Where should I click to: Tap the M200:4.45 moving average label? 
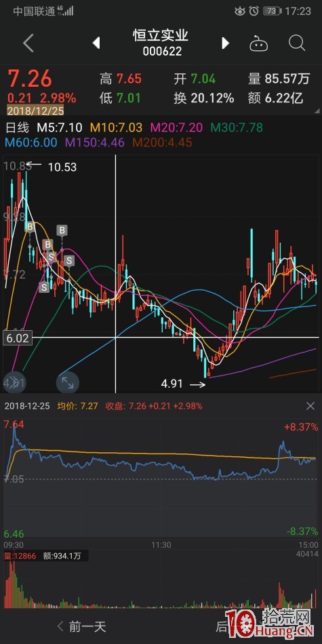click(162, 142)
